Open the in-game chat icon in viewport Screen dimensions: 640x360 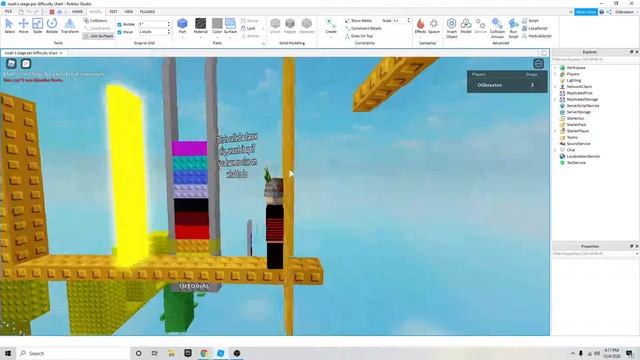(26, 64)
